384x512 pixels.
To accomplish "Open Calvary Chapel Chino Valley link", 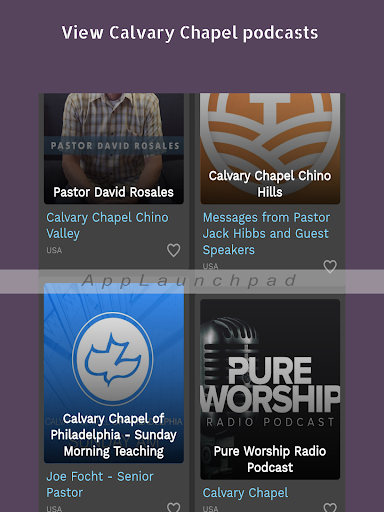I will [107, 225].
